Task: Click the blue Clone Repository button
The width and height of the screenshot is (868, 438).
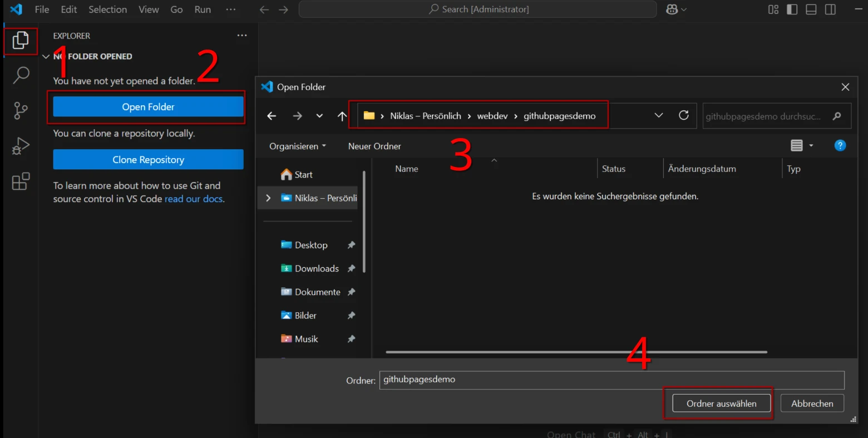Action: pos(148,160)
